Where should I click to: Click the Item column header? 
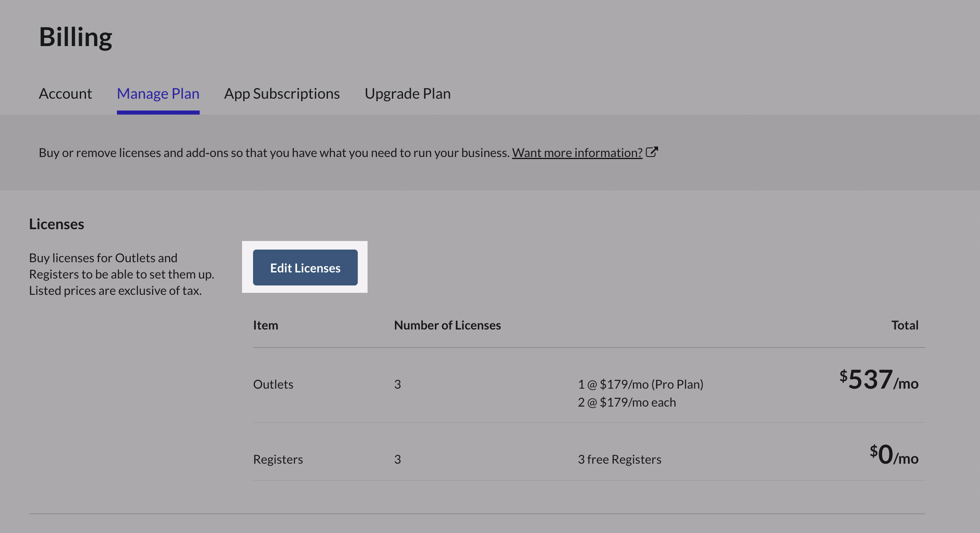(x=265, y=325)
